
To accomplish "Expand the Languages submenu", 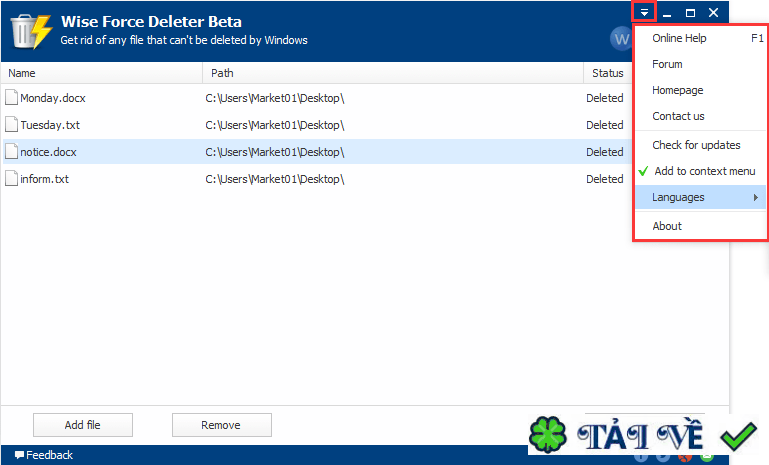I will click(700, 197).
